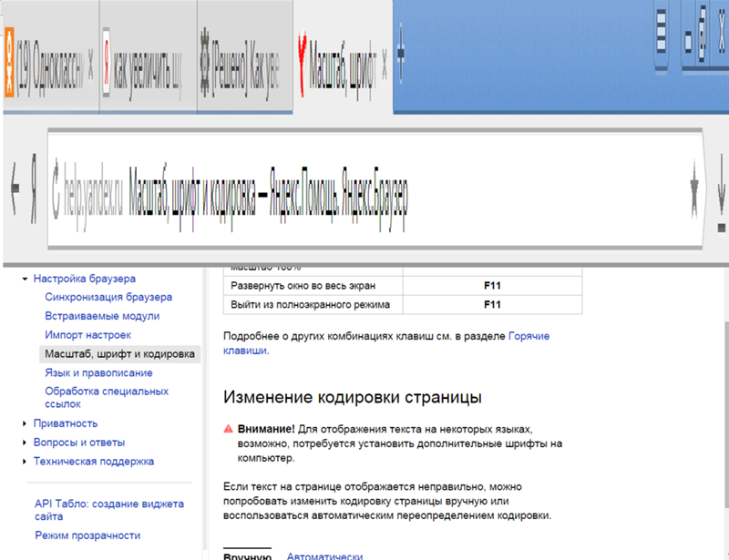The height and width of the screenshot is (560, 729).
Task: Reload the page with the refresh icon
Action: (x=56, y=188)
